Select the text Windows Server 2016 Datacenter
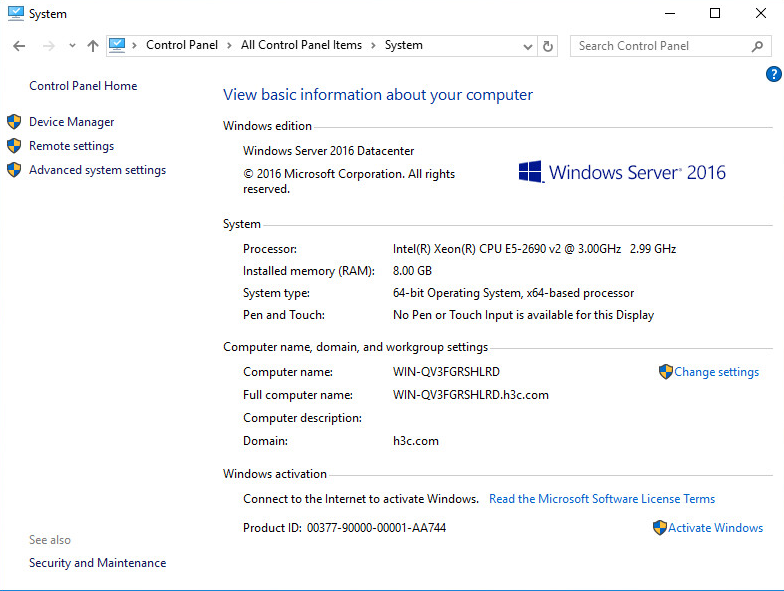 coord(328,151)
